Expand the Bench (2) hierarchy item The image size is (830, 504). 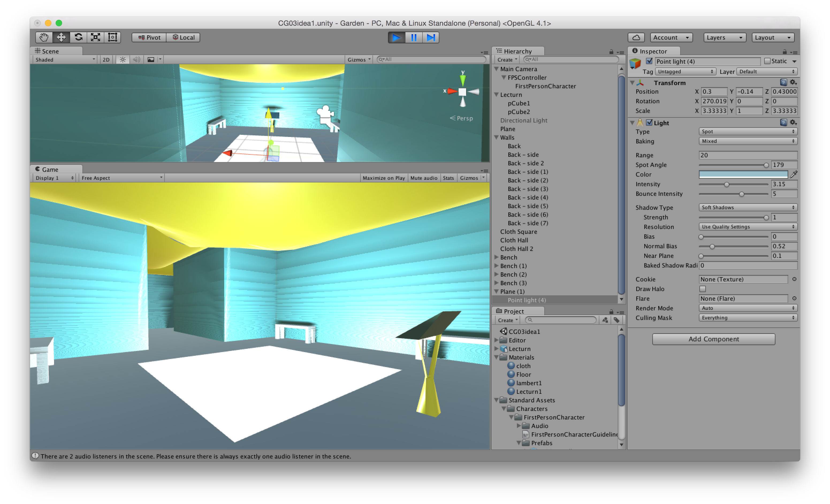(x=496, y=274)
